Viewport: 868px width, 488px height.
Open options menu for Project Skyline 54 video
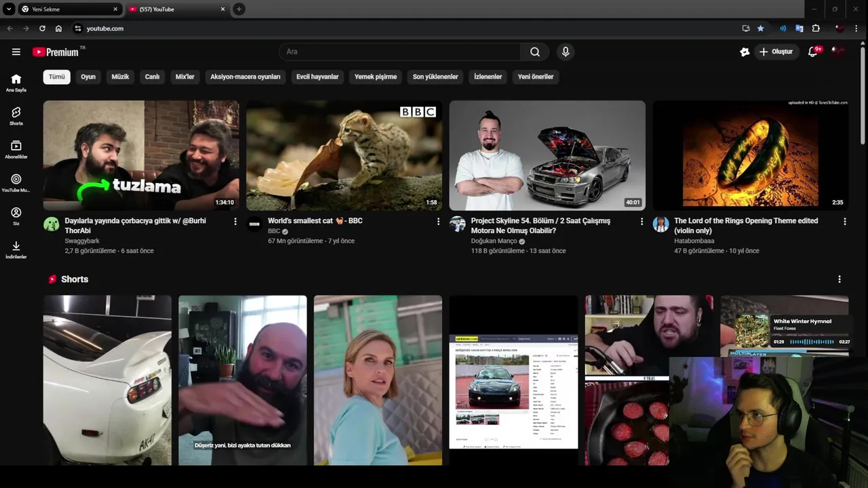pos(642,222)
